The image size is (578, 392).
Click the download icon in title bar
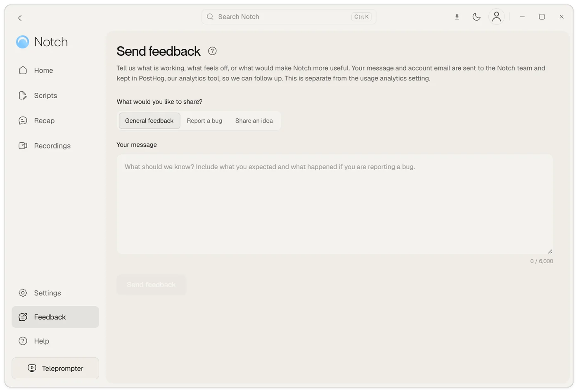click(457, 17)
